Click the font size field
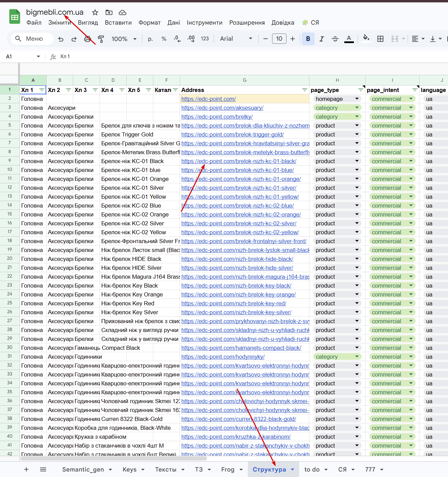The image size is (448, 477). [x=279, y=39]
